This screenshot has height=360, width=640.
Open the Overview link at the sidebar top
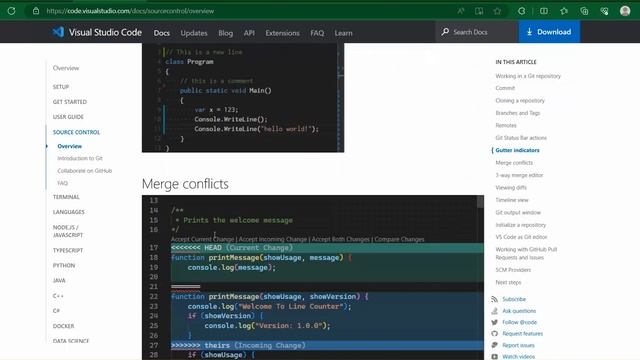[66, 68]
